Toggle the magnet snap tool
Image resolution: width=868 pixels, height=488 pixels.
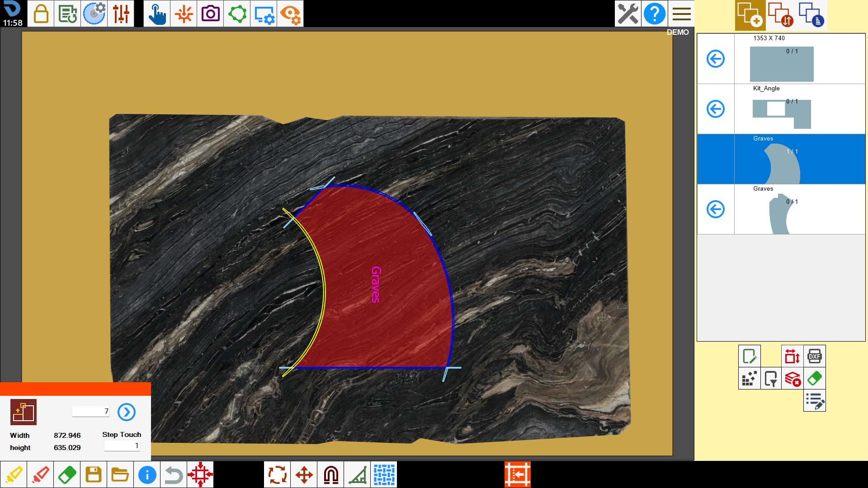pyautogui.click(x=330, y=474)
